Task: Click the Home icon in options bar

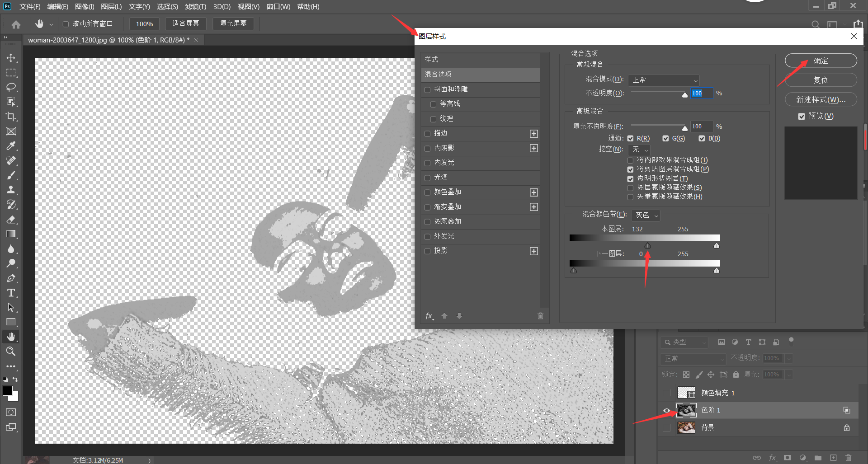Action: (16, 24)
